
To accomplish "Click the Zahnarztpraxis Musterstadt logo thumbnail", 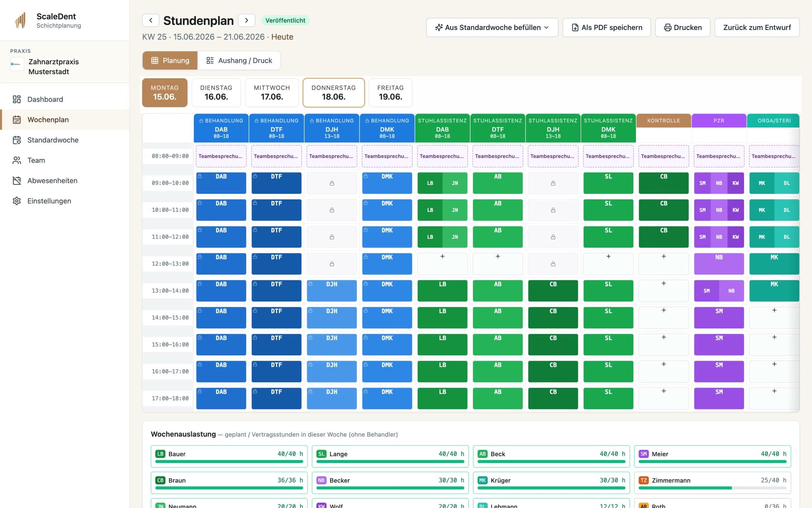I will point(17,64).
